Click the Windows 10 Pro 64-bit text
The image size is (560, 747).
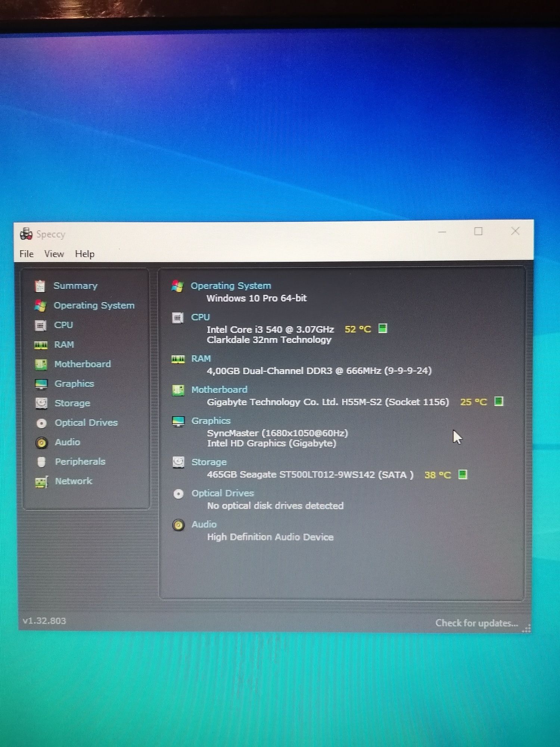click(x=257, y=298)
